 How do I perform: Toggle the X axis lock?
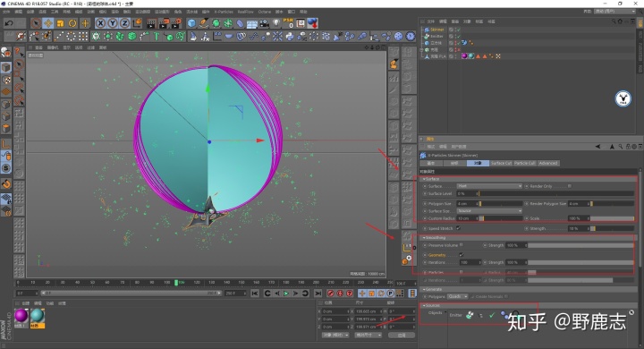(x=100, y=23)
